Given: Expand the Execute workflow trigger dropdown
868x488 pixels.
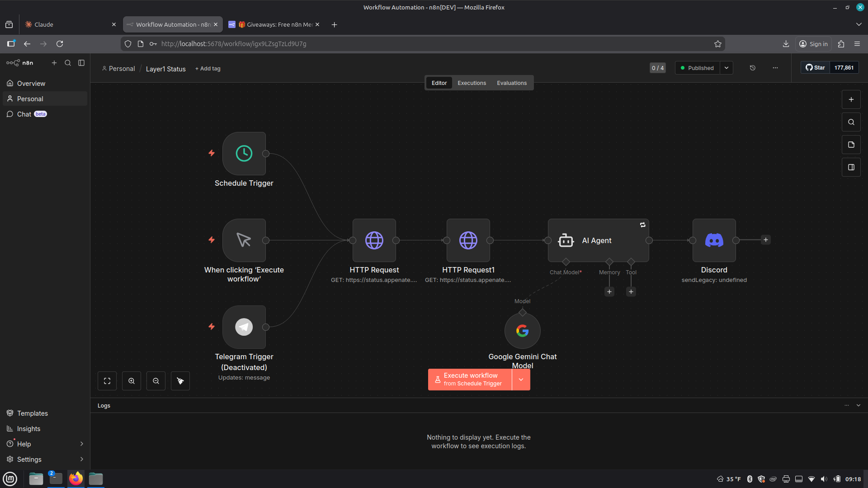Looking at the screenshot, I should pos(521,380).
